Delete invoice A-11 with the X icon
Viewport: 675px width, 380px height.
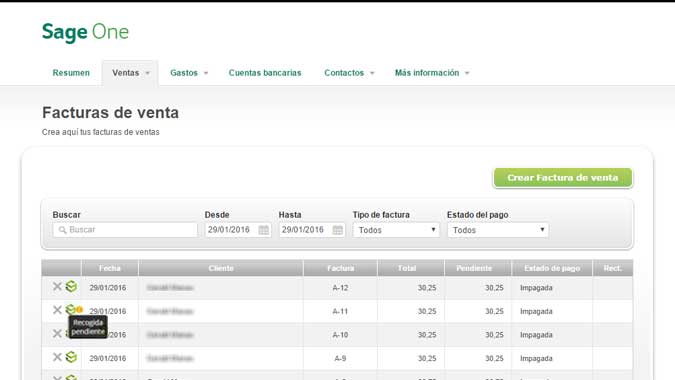[57, 310]
